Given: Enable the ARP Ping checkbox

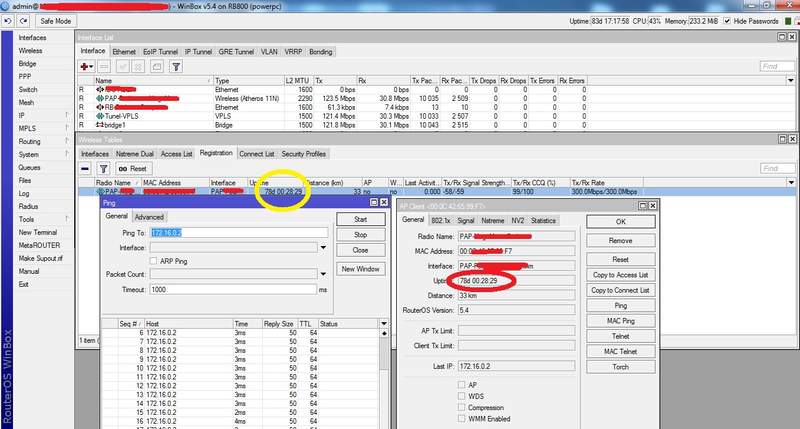Looking at the screenshot, I should click(153, 261).
